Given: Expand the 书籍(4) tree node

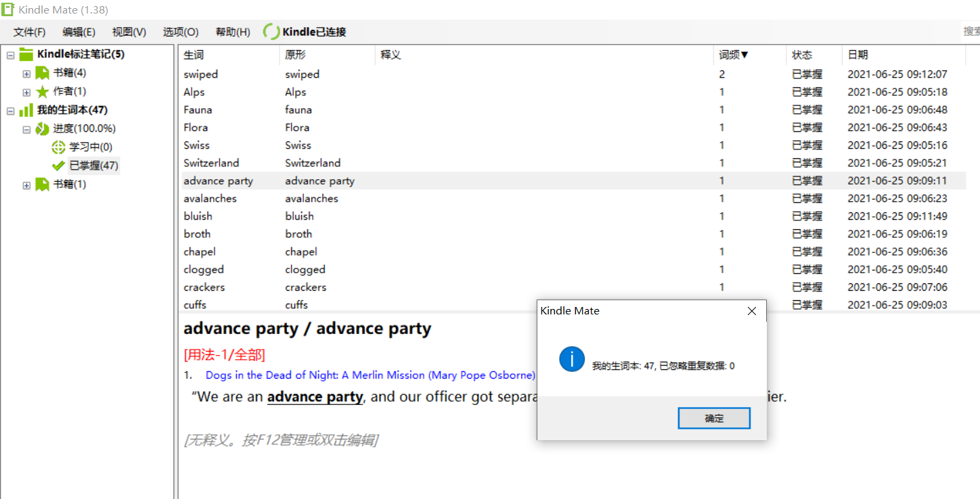Looking at the screenshot, I should click(x=26, y=74).
